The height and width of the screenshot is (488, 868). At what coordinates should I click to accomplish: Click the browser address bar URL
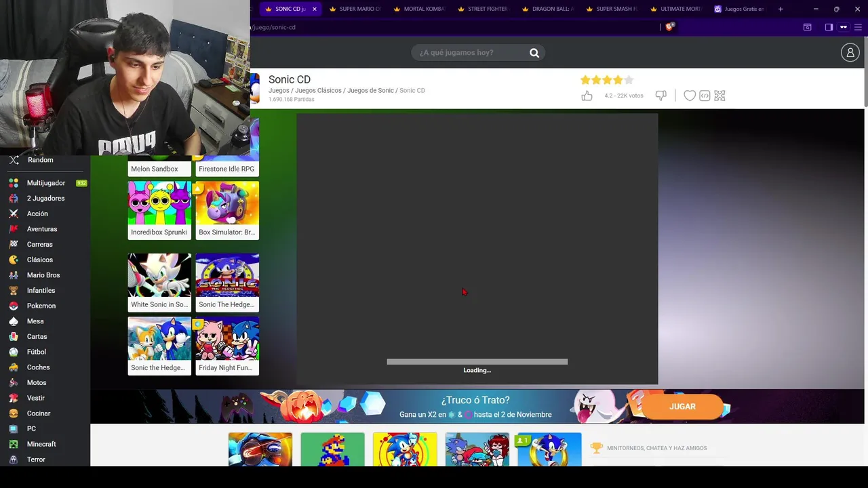(274, 27)
